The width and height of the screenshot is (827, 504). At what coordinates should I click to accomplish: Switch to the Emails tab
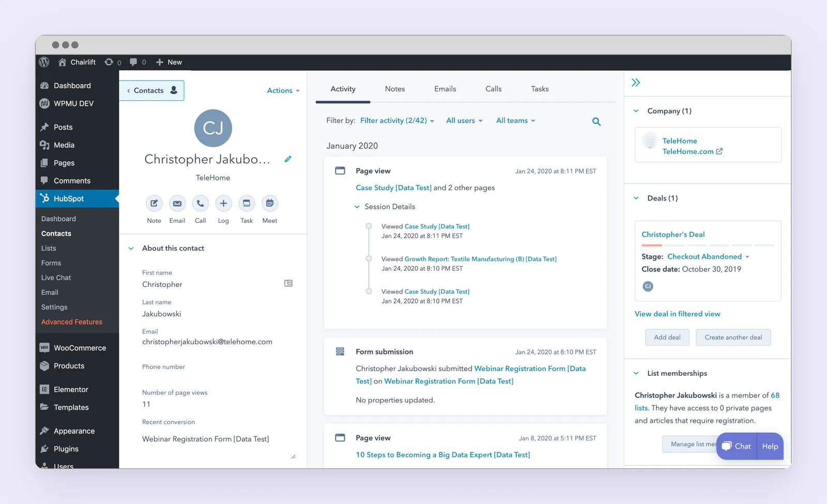click(x=445, y=89)
